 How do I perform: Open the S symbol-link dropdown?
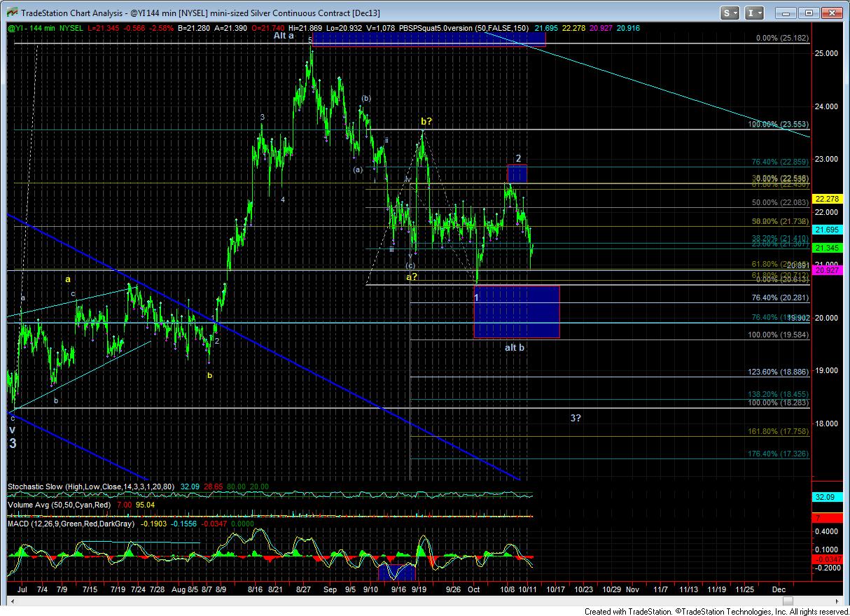coord(730,13)
